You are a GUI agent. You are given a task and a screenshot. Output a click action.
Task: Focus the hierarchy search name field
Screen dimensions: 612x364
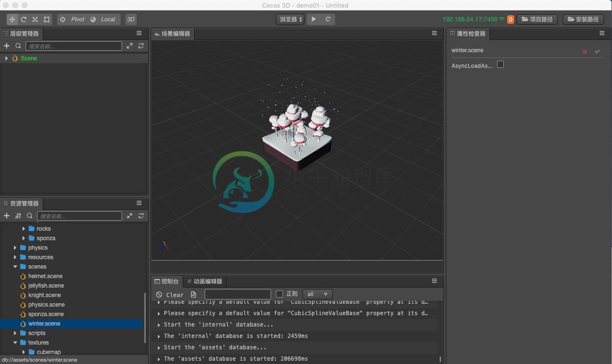point(74,46)
